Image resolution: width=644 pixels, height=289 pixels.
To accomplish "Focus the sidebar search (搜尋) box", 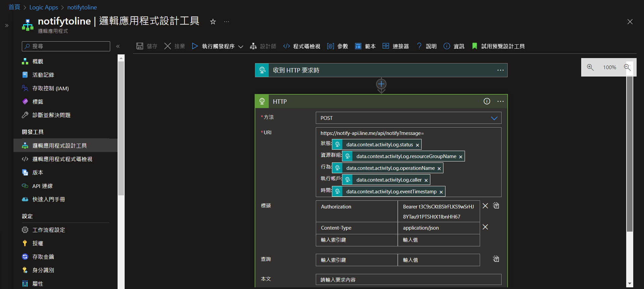I will pyautogui.click(x=66, y=46).
